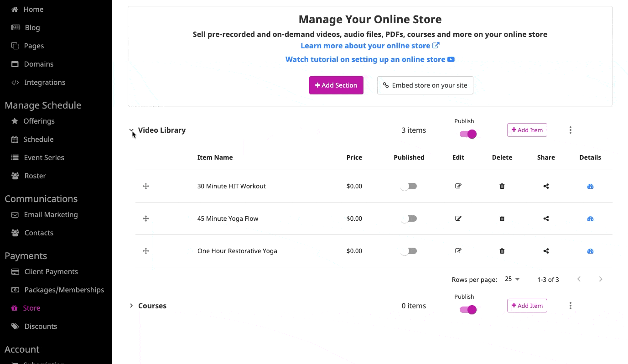Open Courses section three-dot menu

(x=571, y=306)
